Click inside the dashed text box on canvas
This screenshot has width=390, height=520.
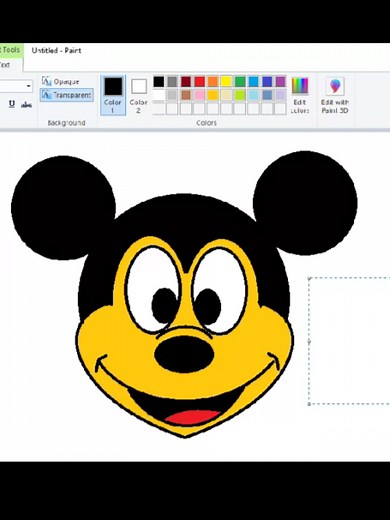(x=349, y=341)
